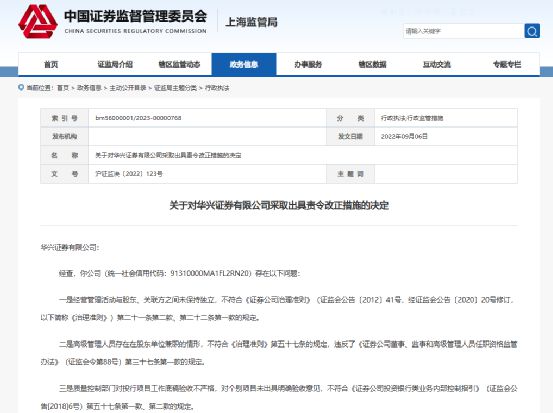The width and height of the screenshot is (553, 413).
Task: Click the 中国证券监督管理委员会 site title
Action: [135, 17]
